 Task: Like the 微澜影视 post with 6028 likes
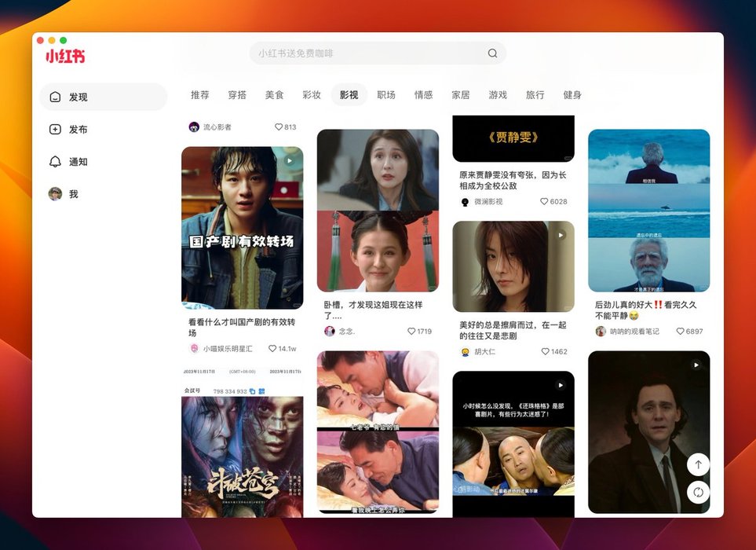(x=544, y=202)
